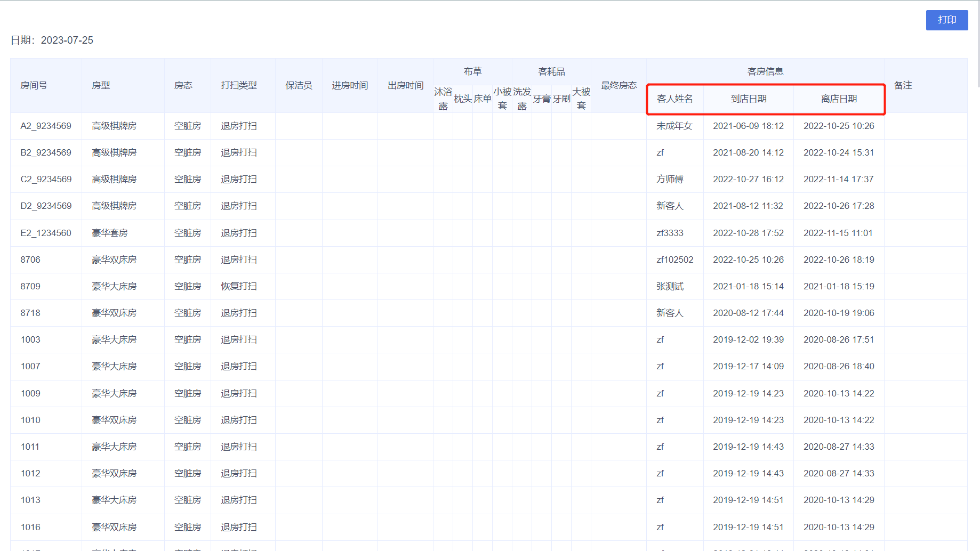The width and height of the screenshot is (980, 551).
Task: Select room number 1016
Action: [30, 527]
